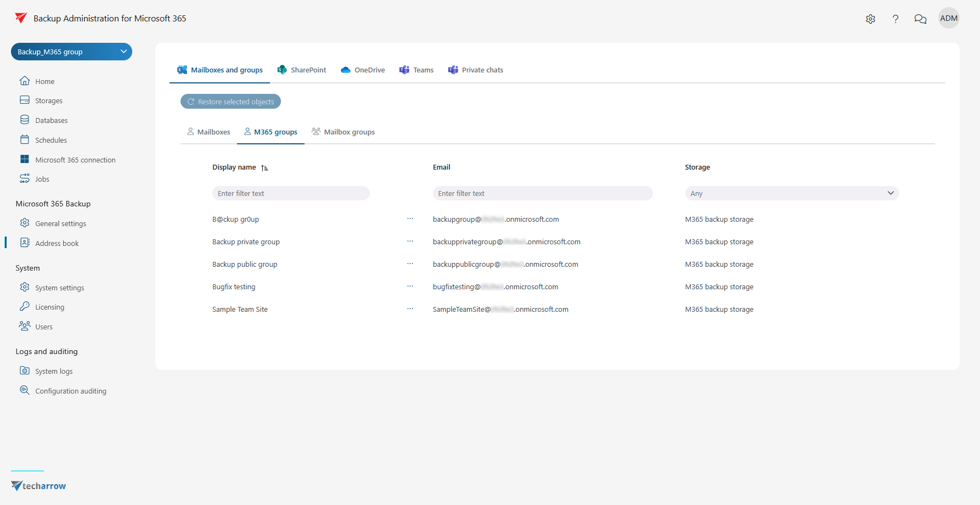The height and width of the screenshot is (505, 980).
Task: Open the Storage filter Any dropdown
Action: pos(791,193)
